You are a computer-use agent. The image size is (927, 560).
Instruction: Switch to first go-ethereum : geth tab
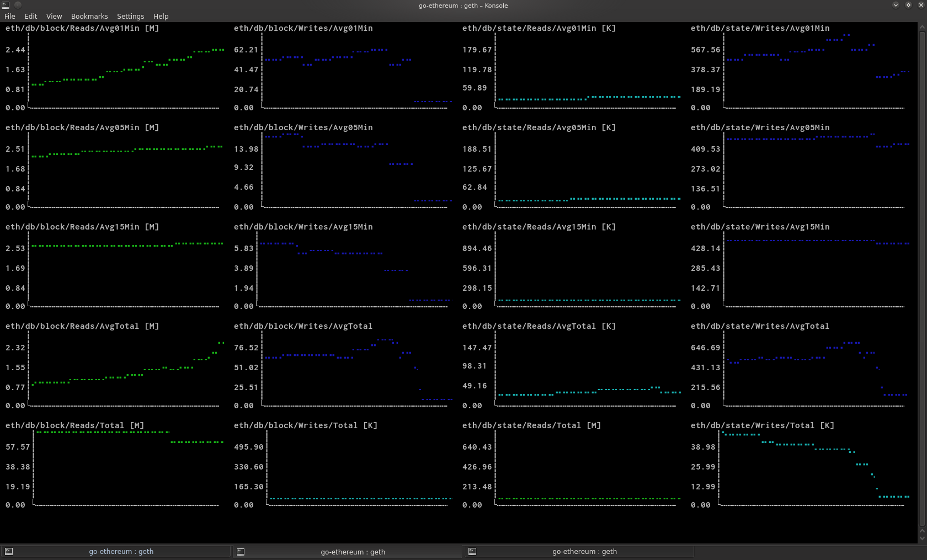click(116, 551)
